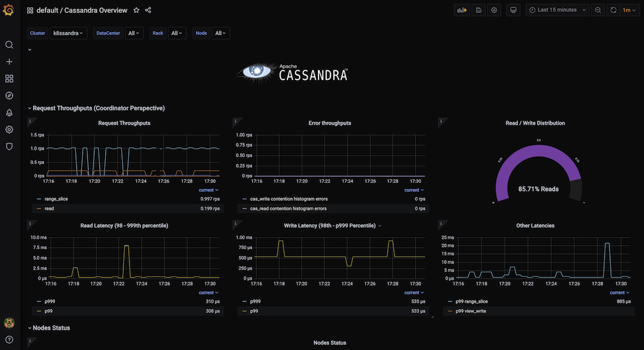Sort Error throughputs legend by current
The width and height of the screenshot is (644, 350).
point(414,190)
